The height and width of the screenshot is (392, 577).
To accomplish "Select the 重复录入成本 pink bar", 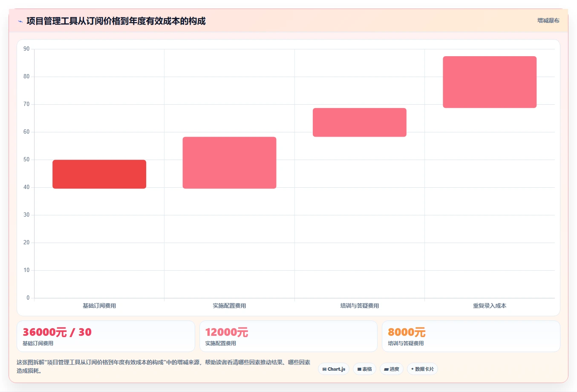I will (490, 82).
